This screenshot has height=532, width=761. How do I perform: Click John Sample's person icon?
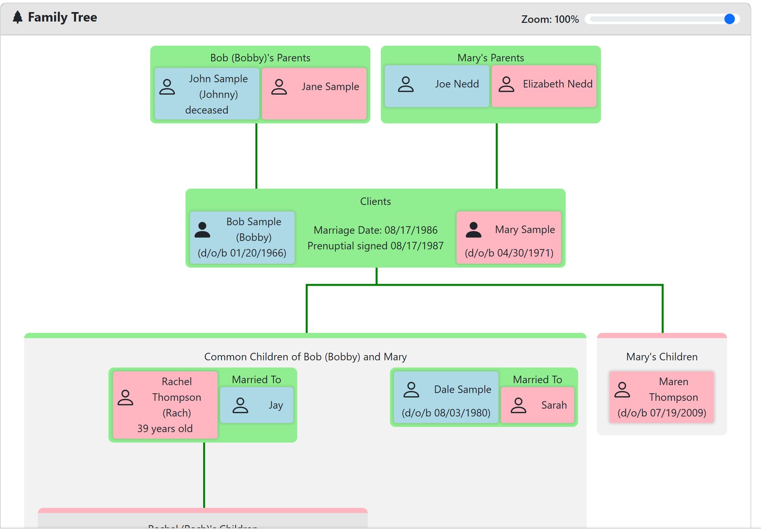167,87
